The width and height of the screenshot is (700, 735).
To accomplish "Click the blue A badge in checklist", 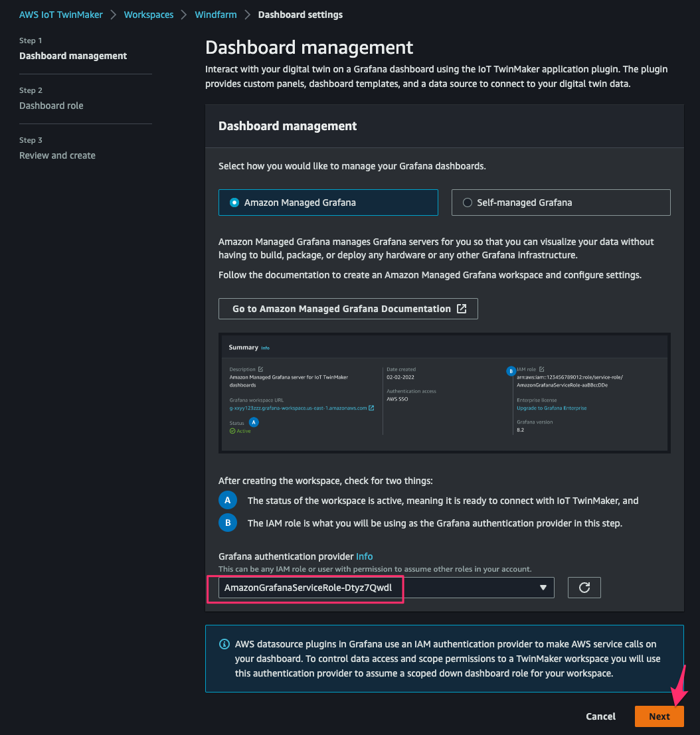I will click(227, 500).
